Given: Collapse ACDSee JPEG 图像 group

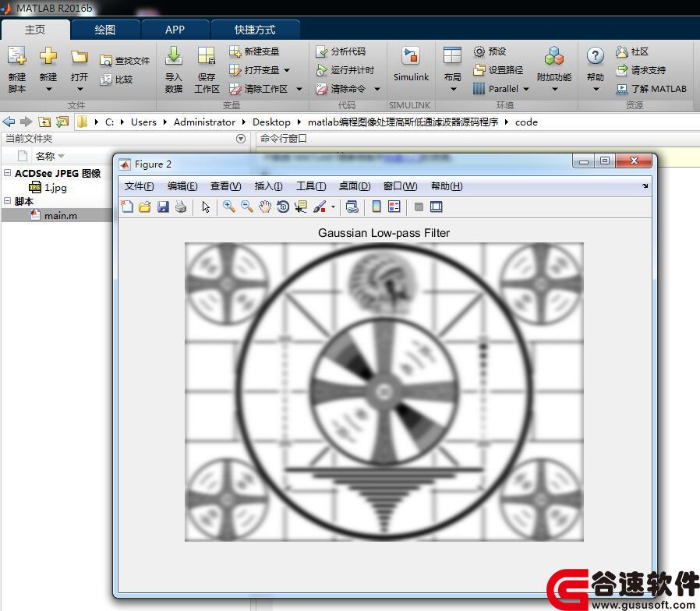Looking at the screenshot, I should [7, 173].
